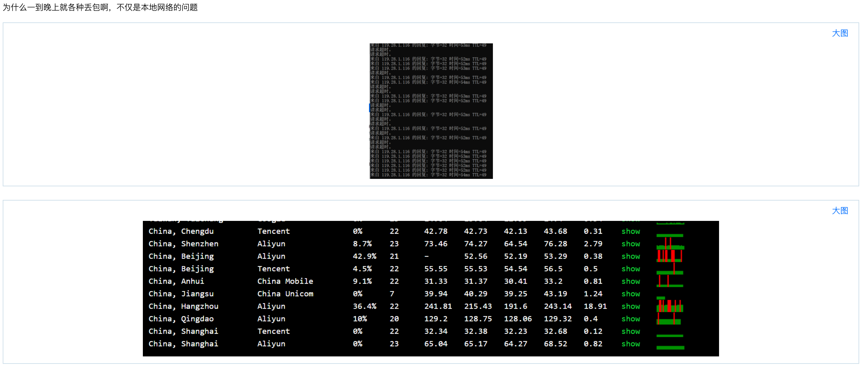Click the 129.2 latency value

(436, 319)
